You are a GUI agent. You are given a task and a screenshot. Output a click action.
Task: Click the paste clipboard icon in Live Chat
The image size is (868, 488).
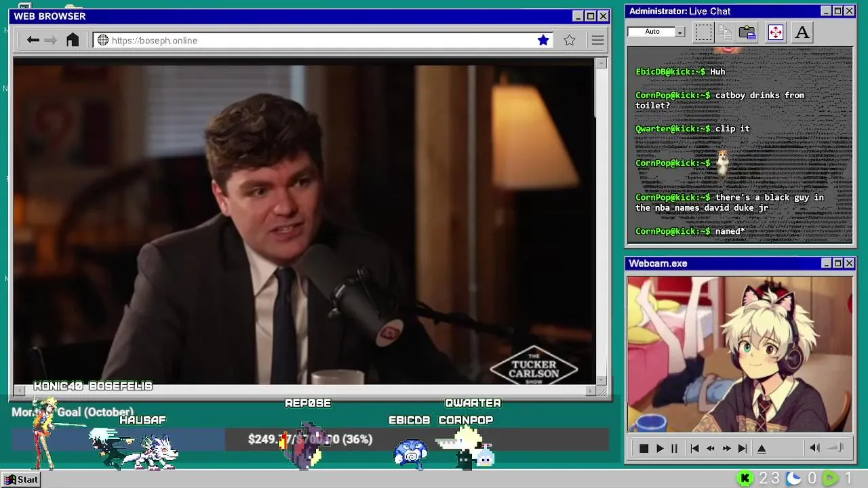click(747, 32)
